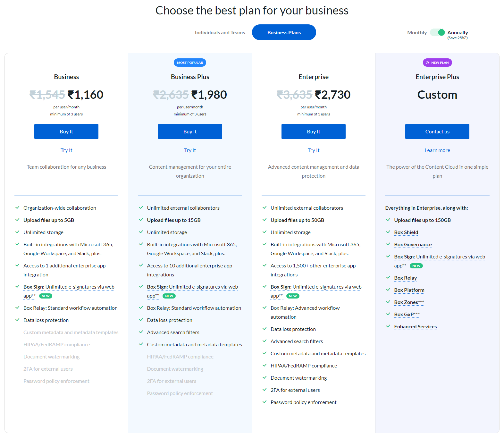Click checkmark icon next to Upload files up to 150GB
Screen dimensions: 504x438
point(388,220)
